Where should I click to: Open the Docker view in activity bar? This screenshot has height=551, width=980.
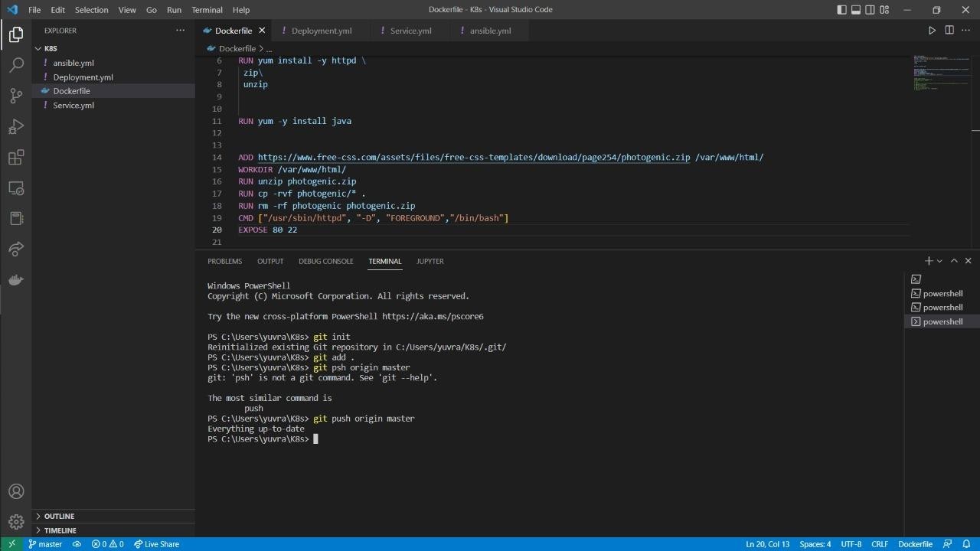point(16,279)
